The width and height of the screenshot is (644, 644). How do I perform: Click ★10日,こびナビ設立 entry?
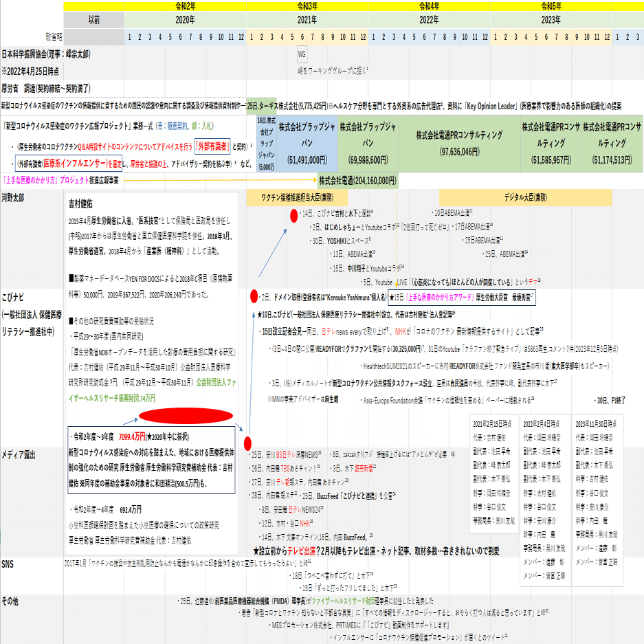point(356,315)
